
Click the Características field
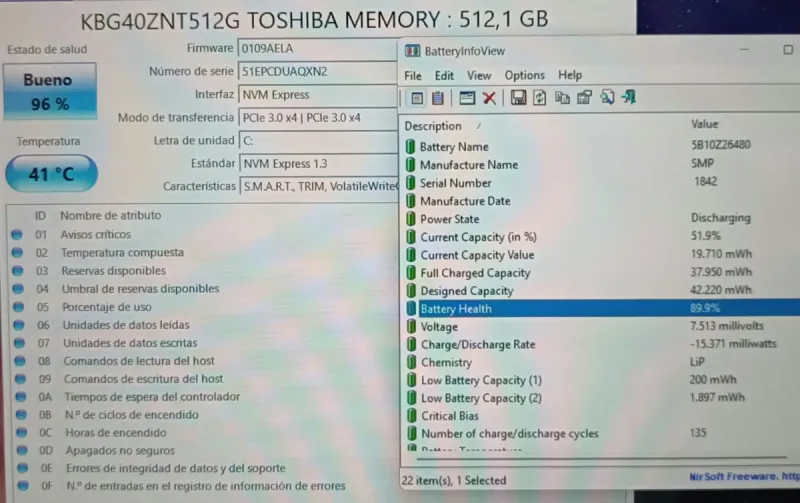[x=319, y=187]
